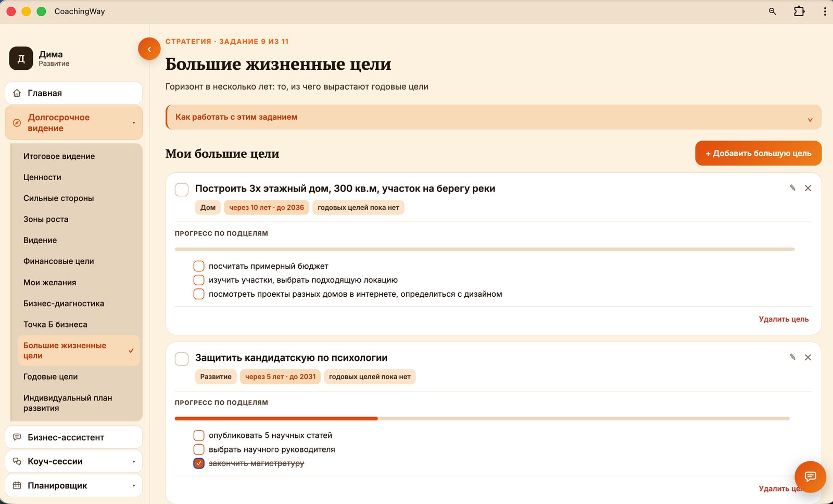The height and width of the screenshot is (504, 833).
Task: Open the extensions puzzle icon
Action: [799, 11]
